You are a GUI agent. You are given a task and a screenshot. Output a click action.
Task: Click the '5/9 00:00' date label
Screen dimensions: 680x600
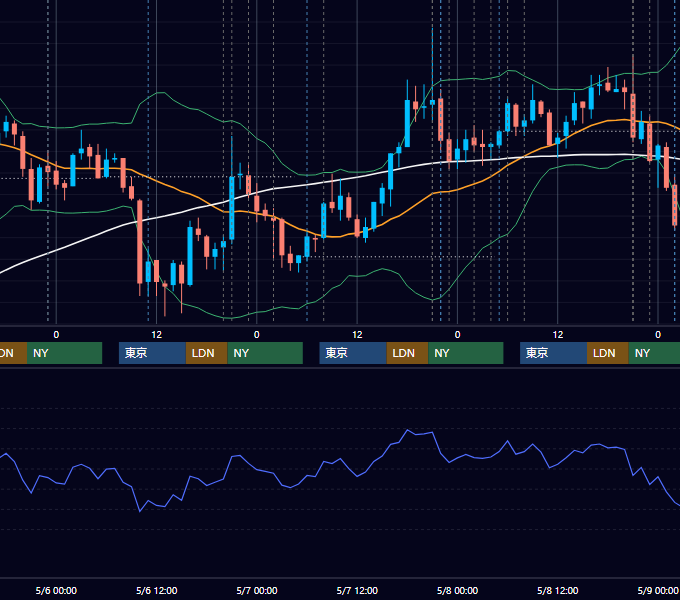[x=657, y=590]
